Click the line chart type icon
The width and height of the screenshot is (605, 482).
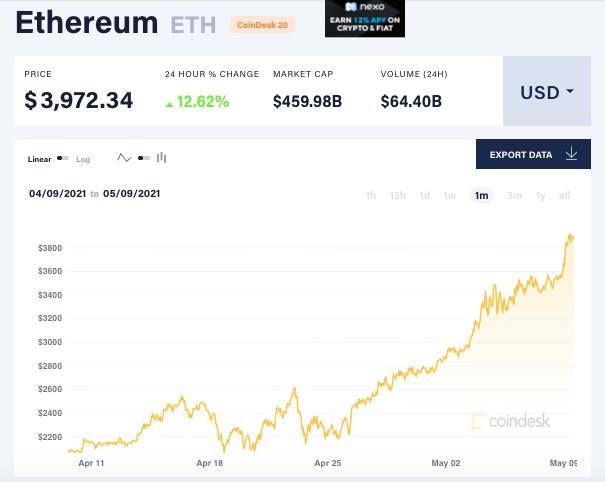pyautogui.click(x=124, y=158)
